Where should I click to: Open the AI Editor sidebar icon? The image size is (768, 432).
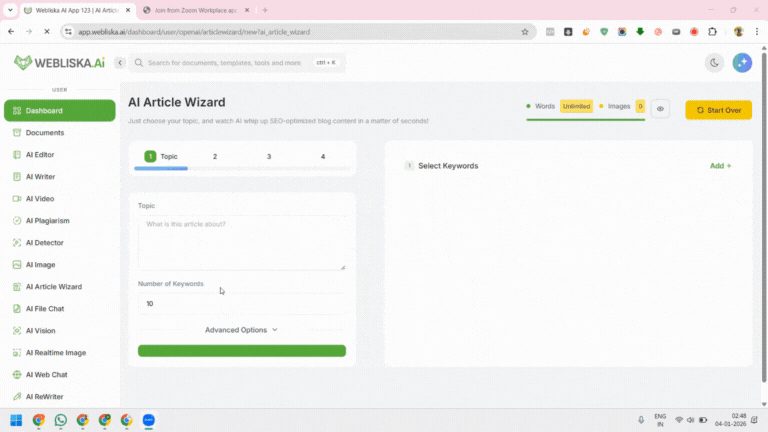tap(16, 155)
